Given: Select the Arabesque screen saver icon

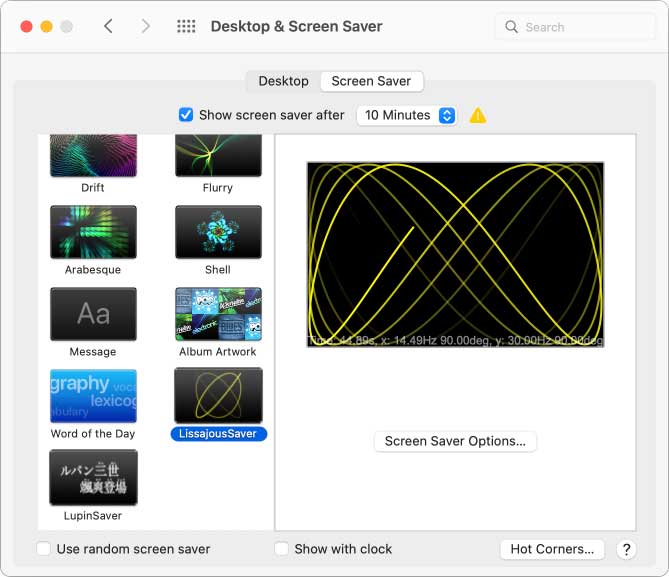Looking at the screenshot, I should 93,233.
